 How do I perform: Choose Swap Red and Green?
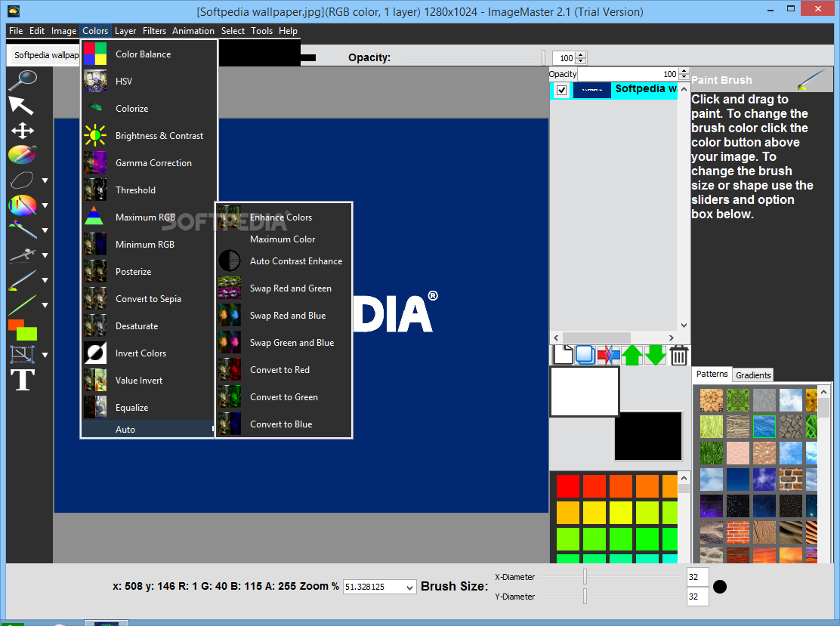(x=283, y=288)
